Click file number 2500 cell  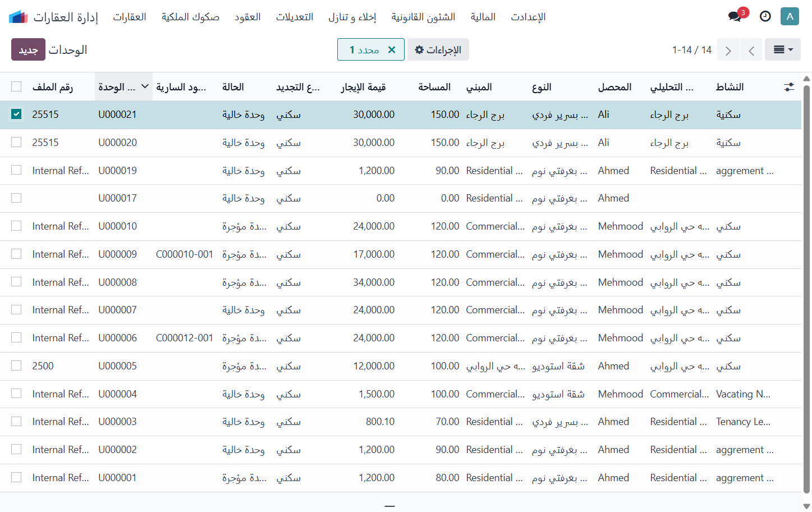[43, 366]
